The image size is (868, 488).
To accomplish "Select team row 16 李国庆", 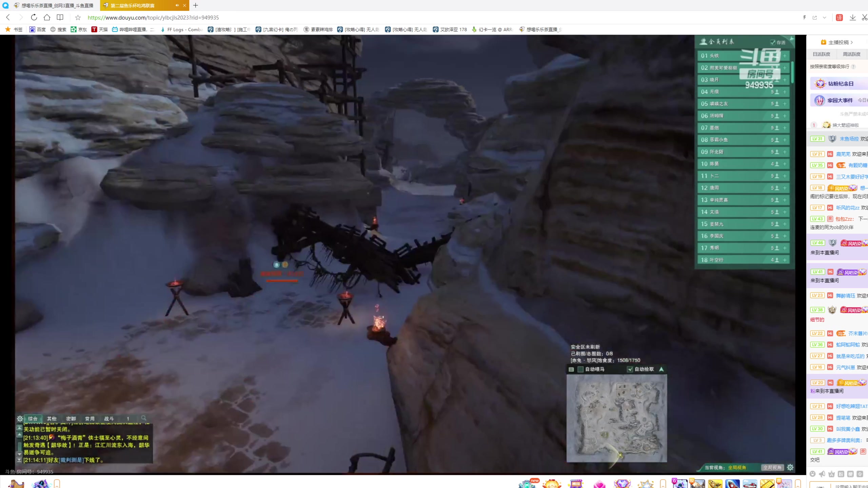I will tap(743, 236).
